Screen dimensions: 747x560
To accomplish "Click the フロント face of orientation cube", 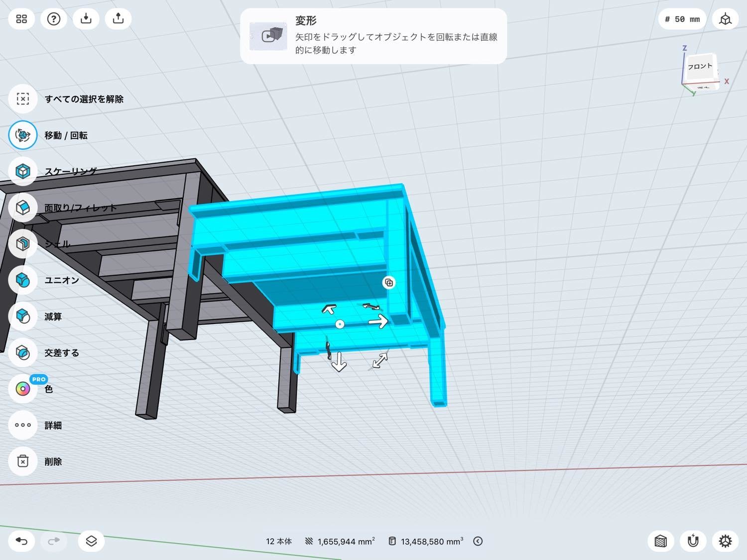I will tap(700, 67).
